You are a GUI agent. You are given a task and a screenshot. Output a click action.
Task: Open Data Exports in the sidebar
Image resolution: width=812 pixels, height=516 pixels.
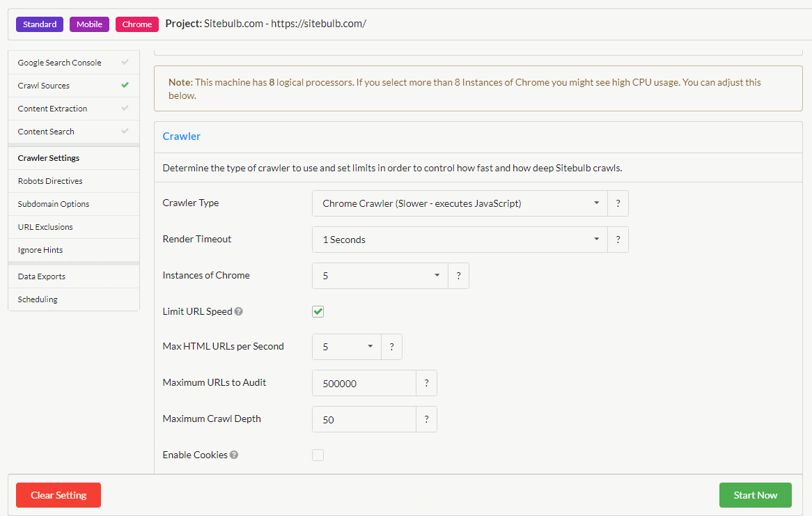[74, 276]
